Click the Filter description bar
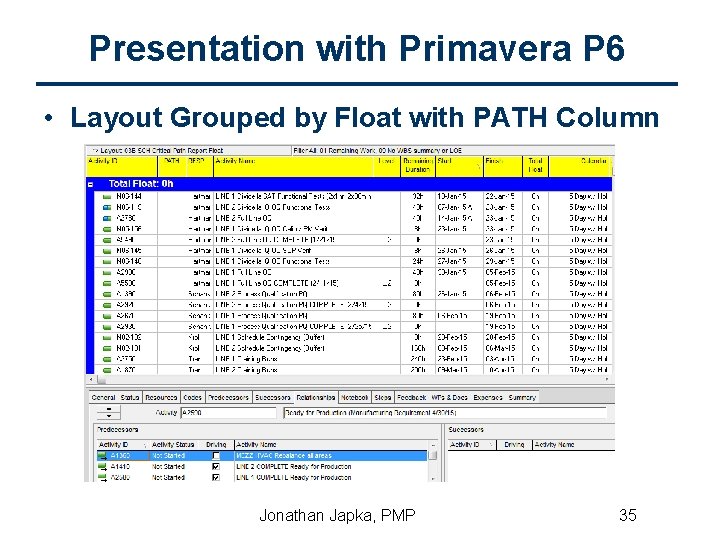Screen dimensions: 720x540 point(453,151)
